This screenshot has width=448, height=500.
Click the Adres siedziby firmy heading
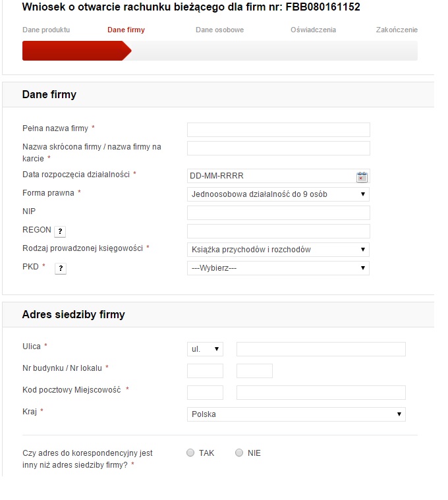tap(73, 315)
